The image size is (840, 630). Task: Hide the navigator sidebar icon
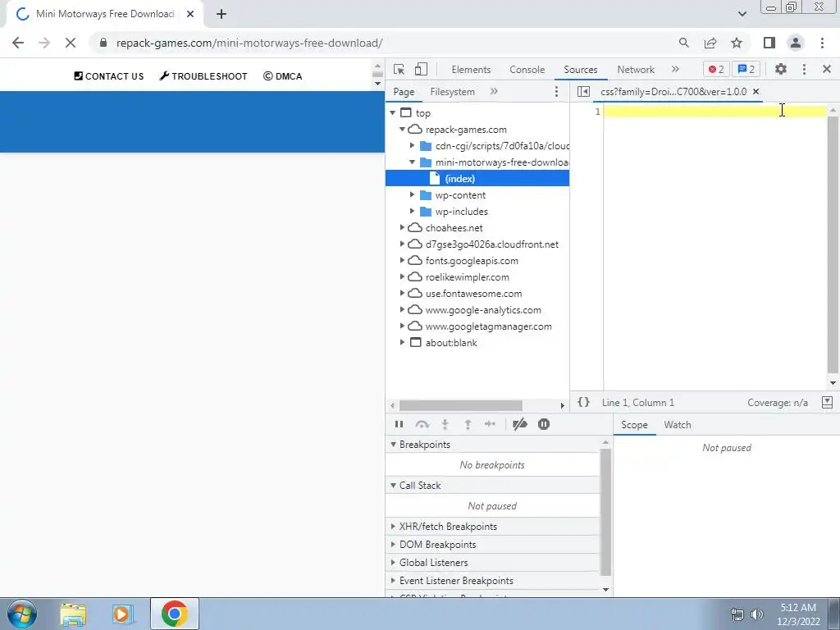[583, 92]
